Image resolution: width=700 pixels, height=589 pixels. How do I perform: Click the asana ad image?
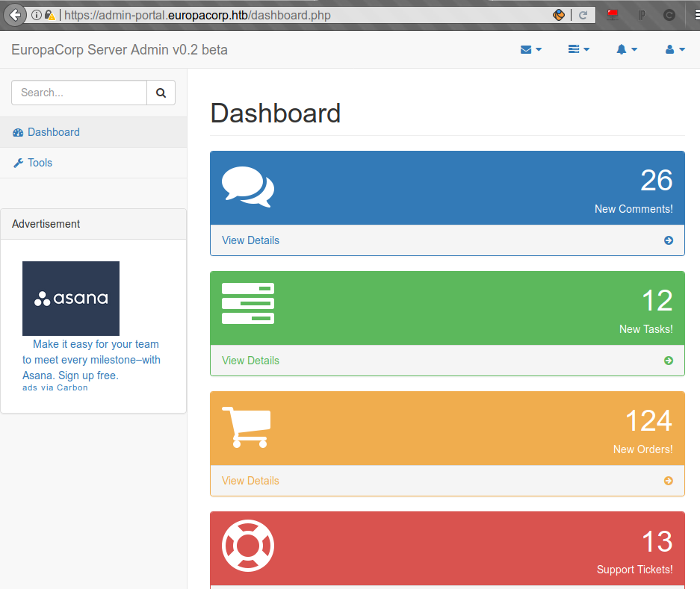71,299
